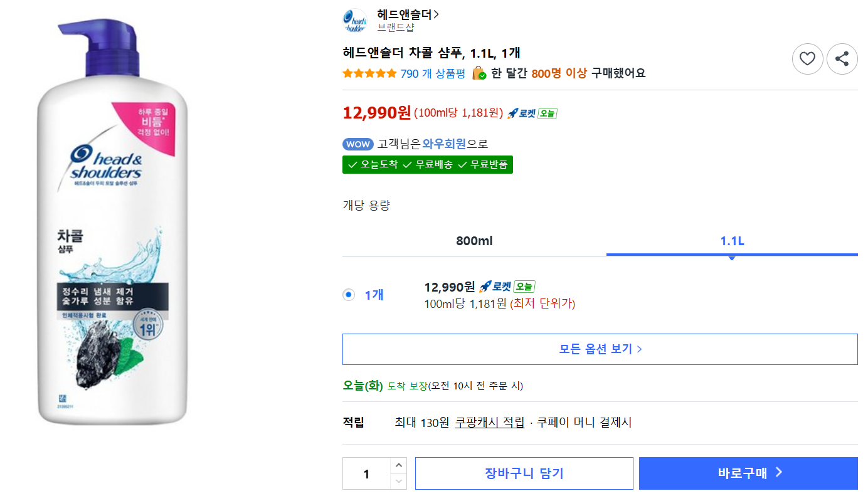Decrease quantity with the down arrow

point(398,482)
